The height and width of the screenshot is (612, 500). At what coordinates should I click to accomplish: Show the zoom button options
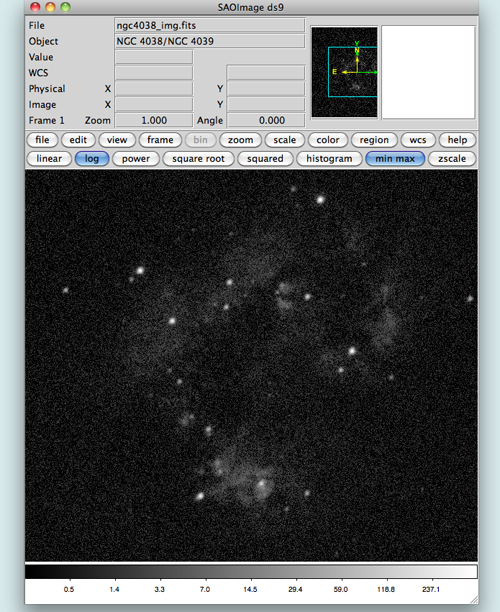[x=240, y=140]
